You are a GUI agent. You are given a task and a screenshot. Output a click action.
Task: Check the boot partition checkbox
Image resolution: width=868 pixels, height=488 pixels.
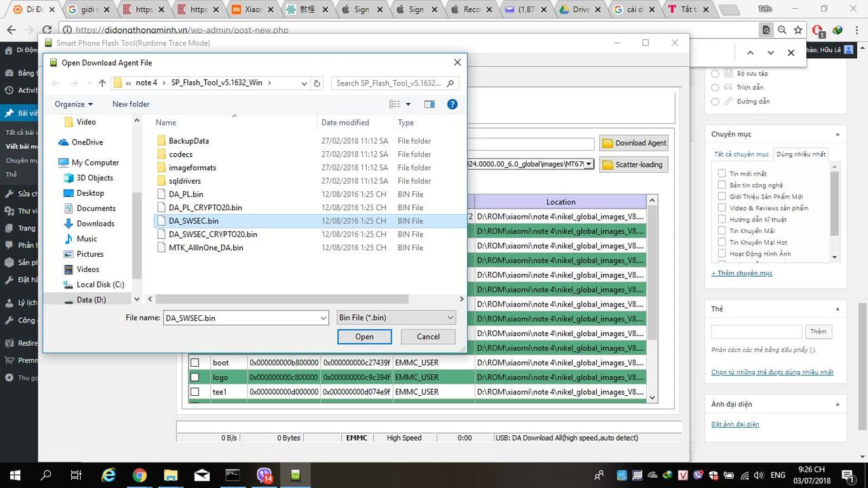(x=195, y=363)
